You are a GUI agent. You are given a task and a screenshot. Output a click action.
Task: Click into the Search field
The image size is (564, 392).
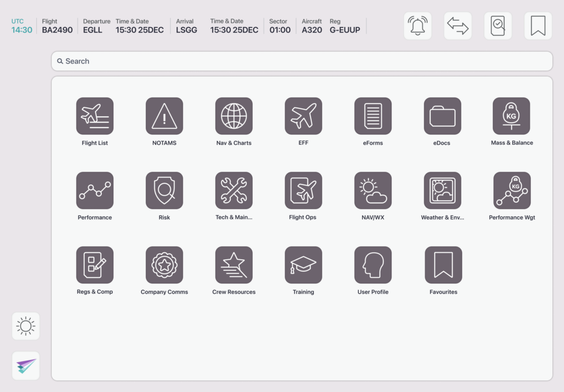(x=302, y=61)
